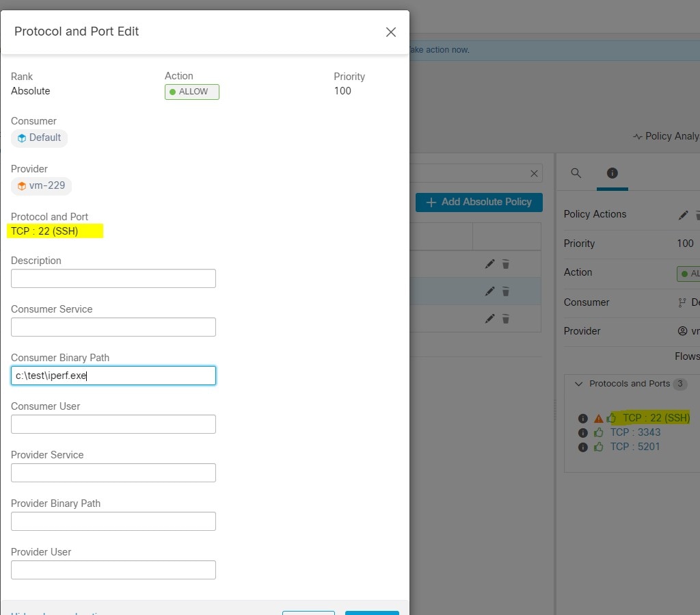Image resolution: width=700 pixels, height=615 pixels.
Task: Click the search icon in the right details panel
Action: (576, 173)
